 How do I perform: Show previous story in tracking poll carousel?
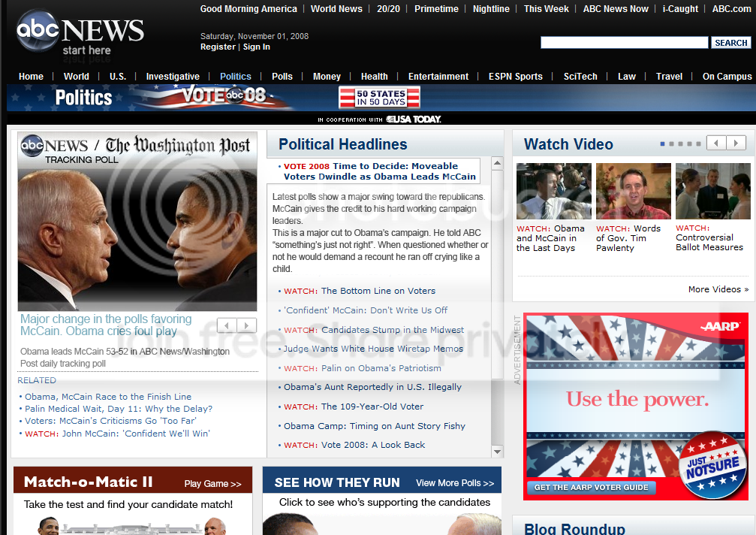coord(227,325)
